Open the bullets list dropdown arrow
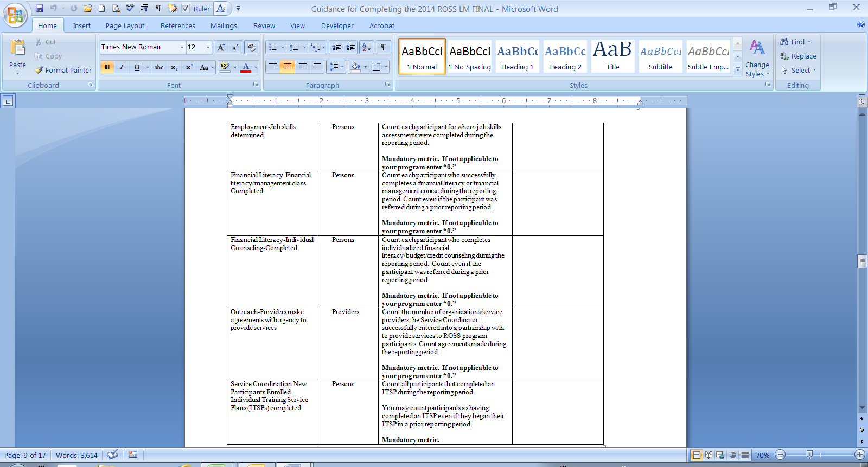The height and width of the screenshot is (467, 868). (x=283, y=47)
